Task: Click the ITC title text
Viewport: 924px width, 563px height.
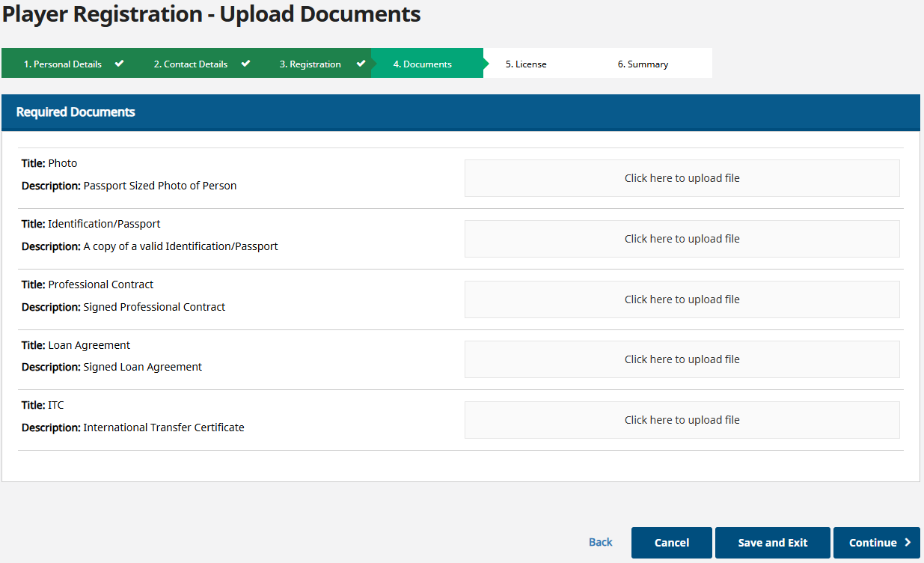Action: click(x=56, y=405)
